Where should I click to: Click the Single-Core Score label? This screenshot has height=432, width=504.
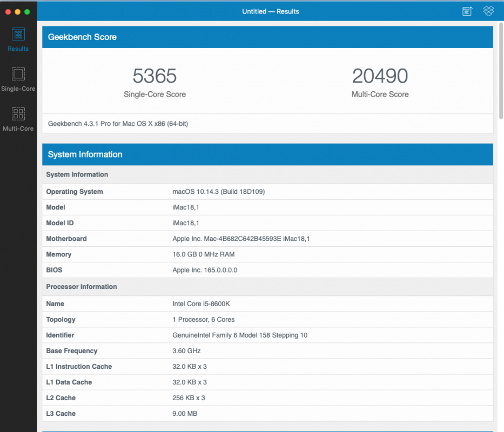click(154, 94)
